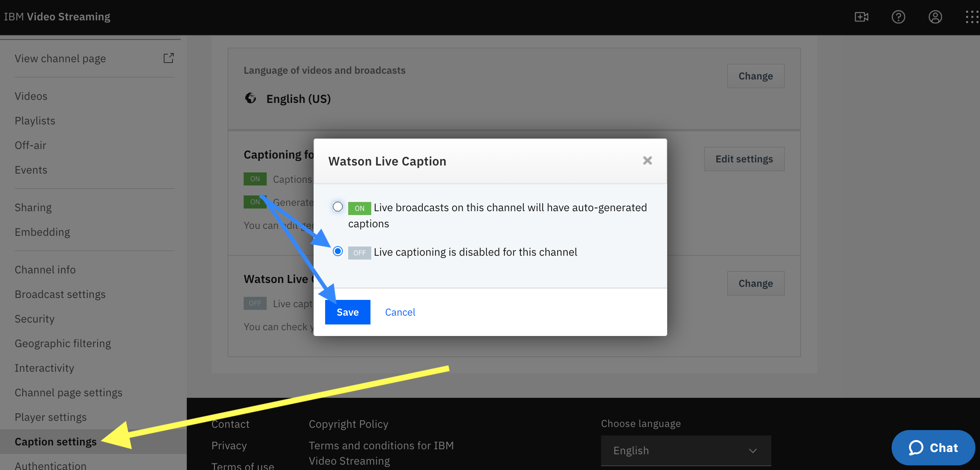Click Edit settings button for Captioning
The image size is (980, 470).
[744, 159]
